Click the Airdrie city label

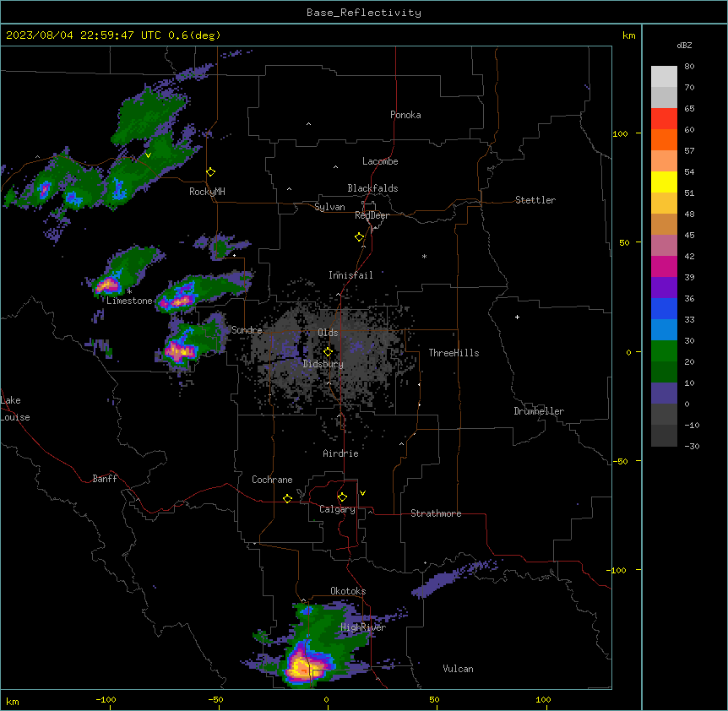coord(341,453)
